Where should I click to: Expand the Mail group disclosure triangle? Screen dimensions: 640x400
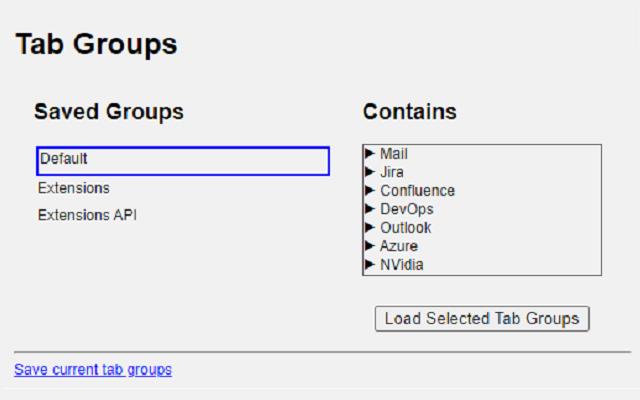click(x=370, y=154)
